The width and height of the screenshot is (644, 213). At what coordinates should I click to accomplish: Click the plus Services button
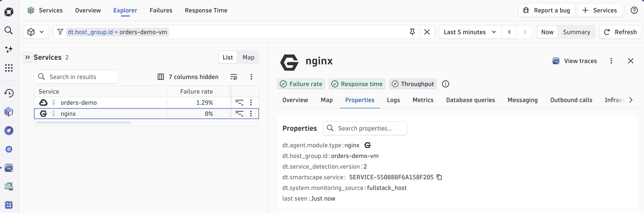(599, 10)
